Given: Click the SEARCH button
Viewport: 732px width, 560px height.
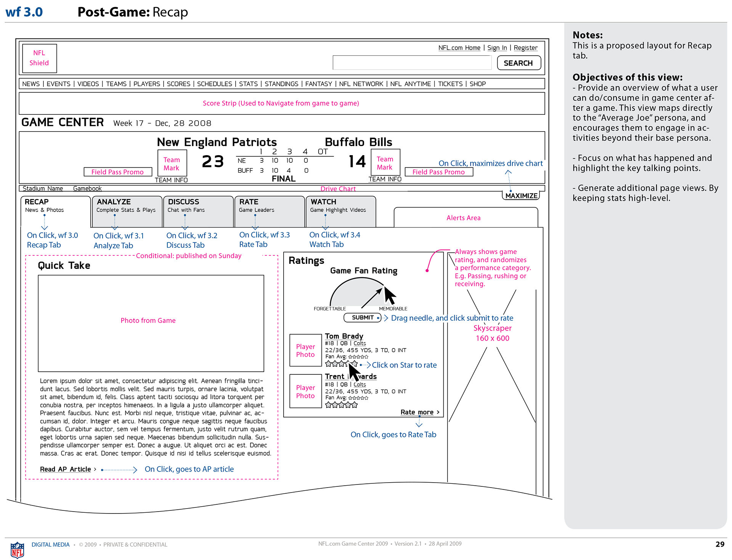Looking at the screenshot, I should [518, 63].
